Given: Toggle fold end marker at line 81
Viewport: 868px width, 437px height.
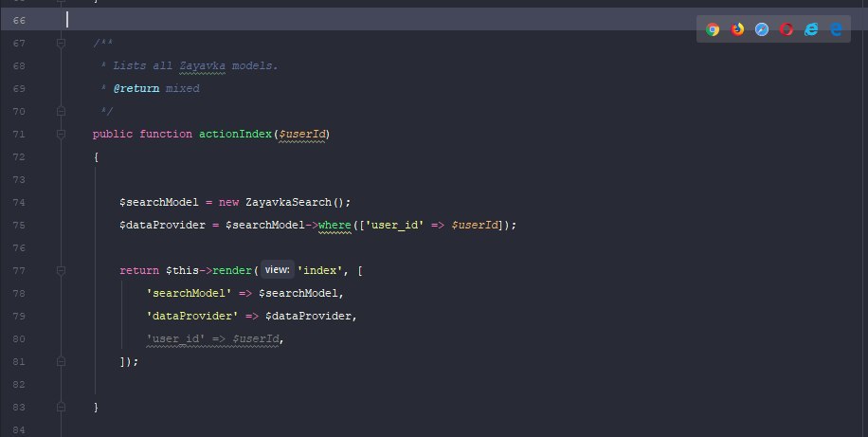Looking at the screenshot, I should click(x=61, y=361).
